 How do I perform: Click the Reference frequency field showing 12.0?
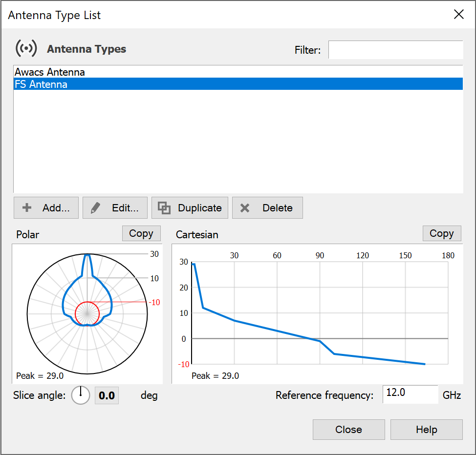pos(410,394)
